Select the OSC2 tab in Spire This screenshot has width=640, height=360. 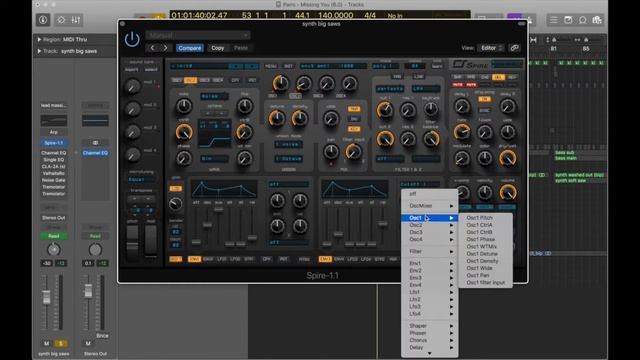(190, 80)
